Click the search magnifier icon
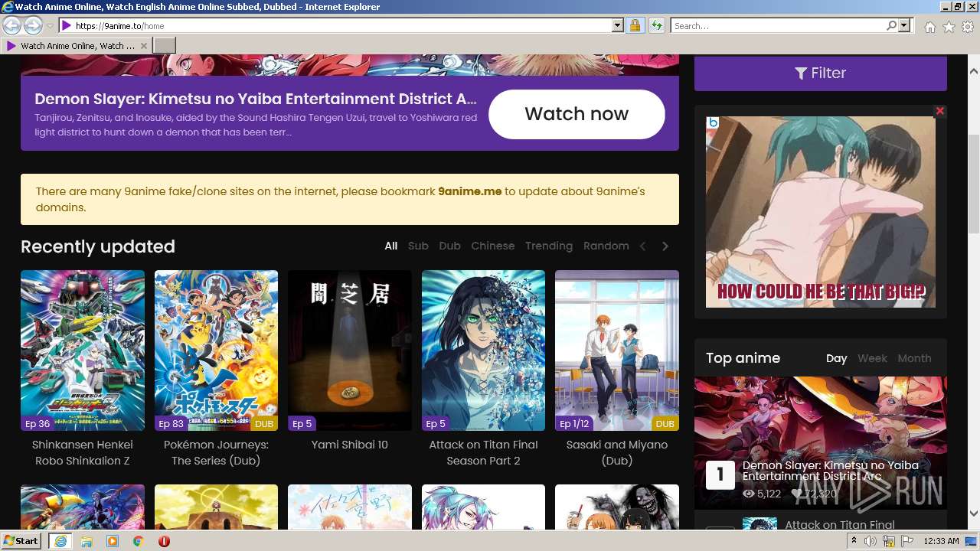 click(891, 26)
